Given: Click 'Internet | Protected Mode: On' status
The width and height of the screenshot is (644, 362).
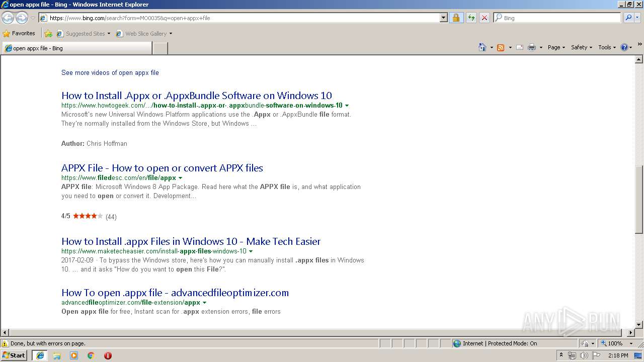Looking at the screenshot, I should 500,343.
